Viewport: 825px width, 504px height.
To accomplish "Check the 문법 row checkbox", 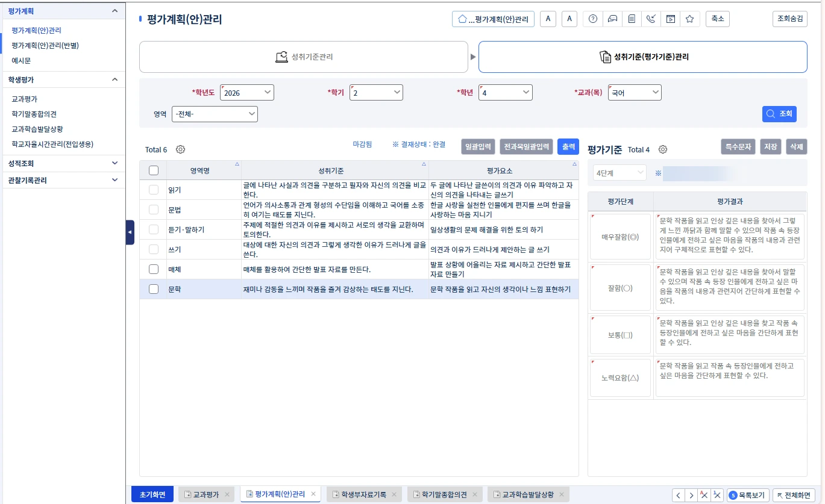I will click(x=154, y=210).
